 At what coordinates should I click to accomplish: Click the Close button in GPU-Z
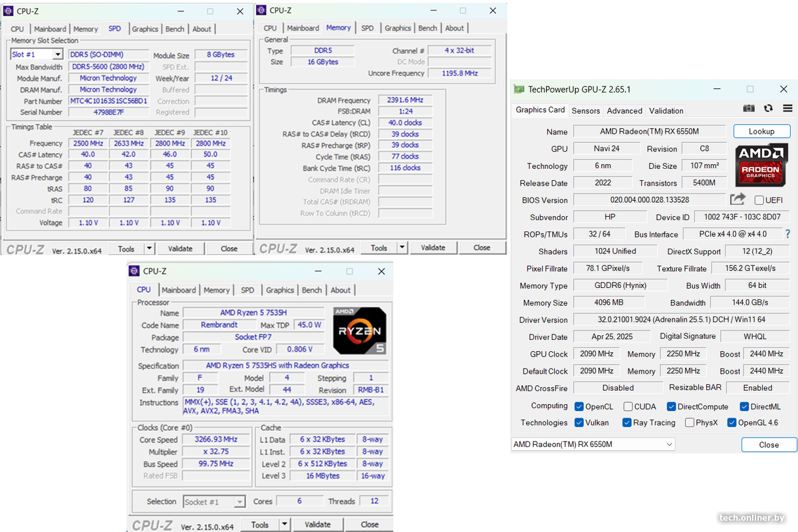pos(769,444)
